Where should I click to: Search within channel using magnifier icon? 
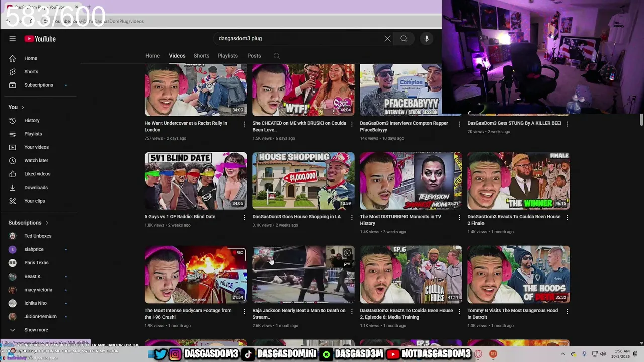(x=276, y=56)
